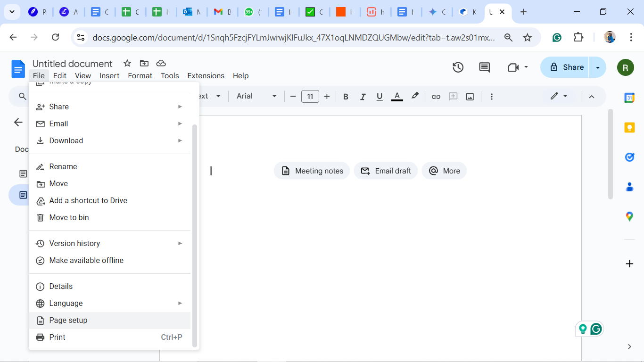Open the Share submenu entry

pyautogui.click(x=109, y=107)
